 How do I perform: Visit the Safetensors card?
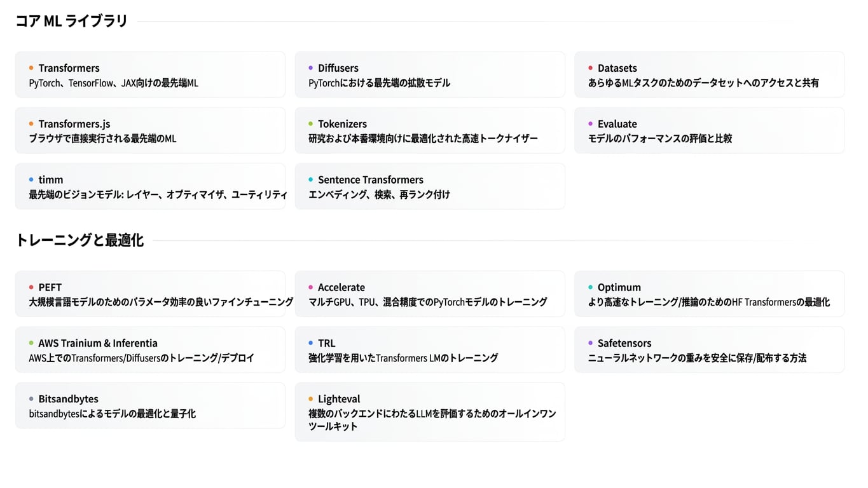click(x=709, y=349)
